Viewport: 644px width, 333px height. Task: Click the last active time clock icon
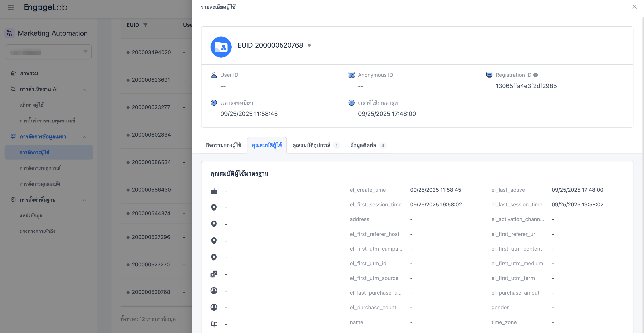tap(352, 103)
